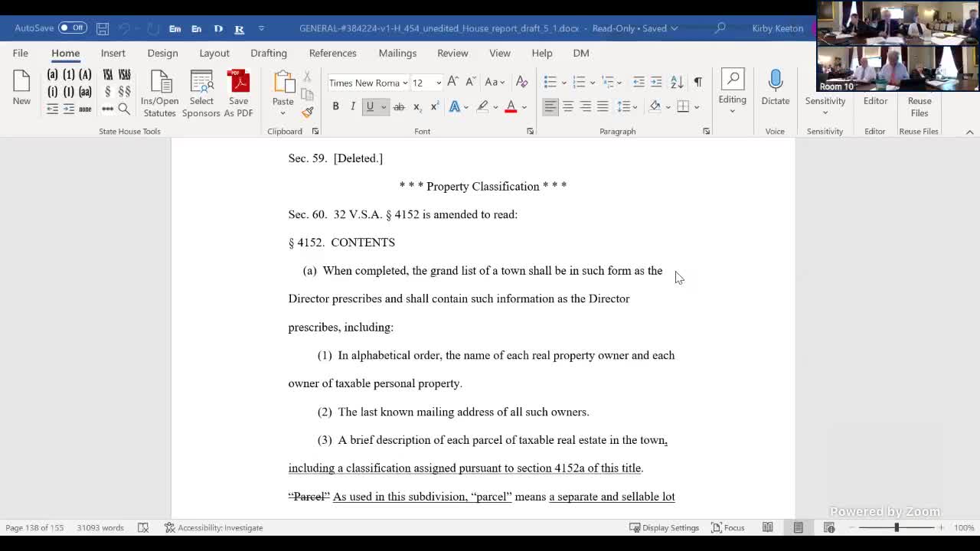Click Clear All Formatting icon
Screen dimensions: 980x551
pos(521,82)
